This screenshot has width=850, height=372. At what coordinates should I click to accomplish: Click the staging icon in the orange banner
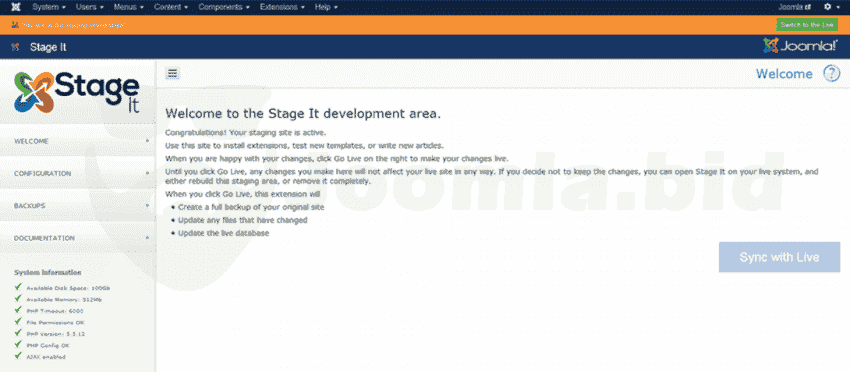pos(15,25)
